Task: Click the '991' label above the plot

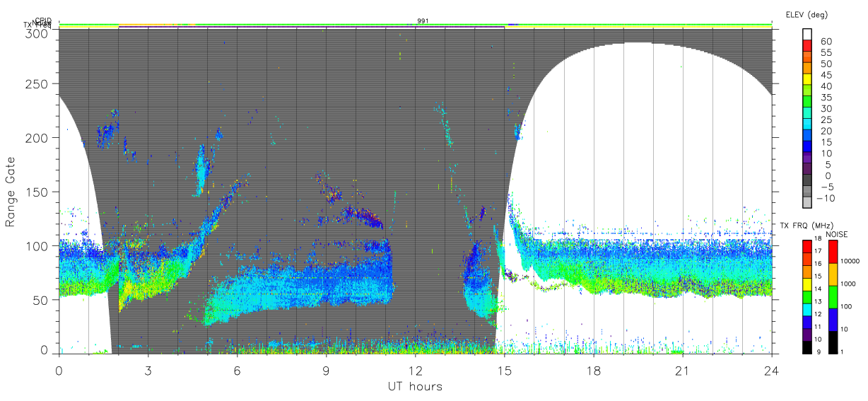Action: point(423,21)
